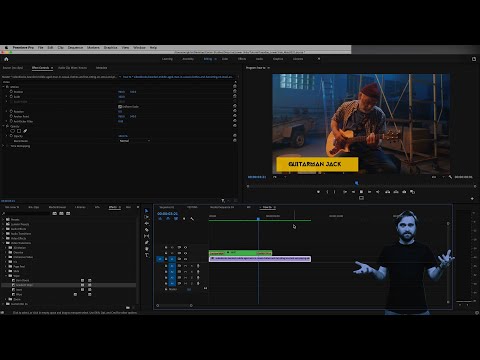Lock the topmost video track

click(x=166, y=247)
